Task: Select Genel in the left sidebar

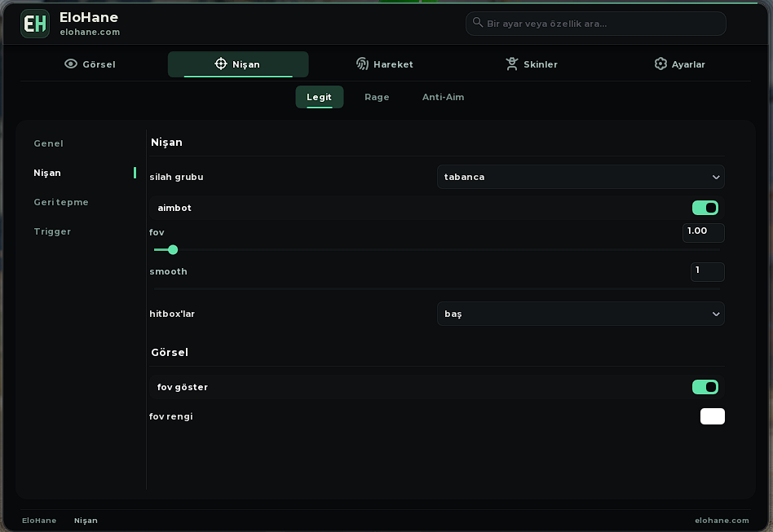Action: pos(48,143)
